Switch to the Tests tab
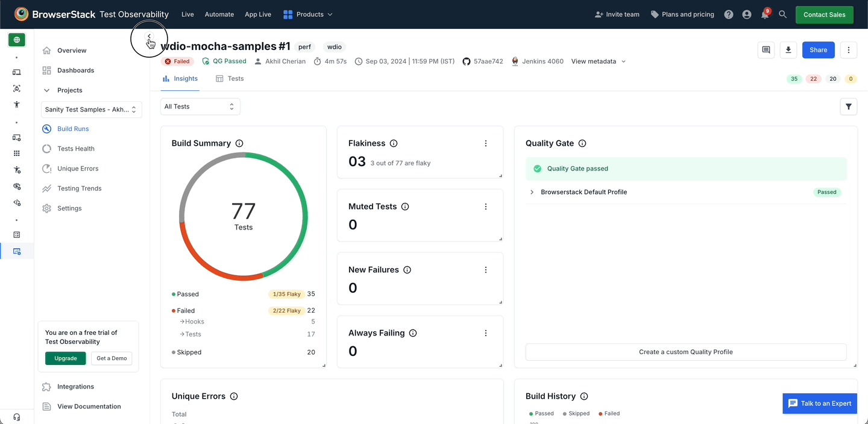 [x=230, y=79]
